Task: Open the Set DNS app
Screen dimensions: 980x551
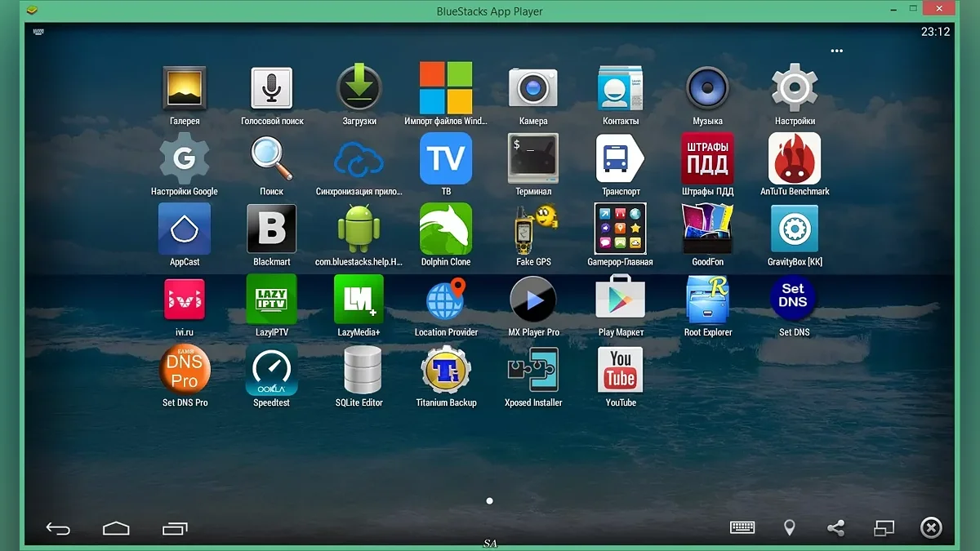Action: point(794,300)
